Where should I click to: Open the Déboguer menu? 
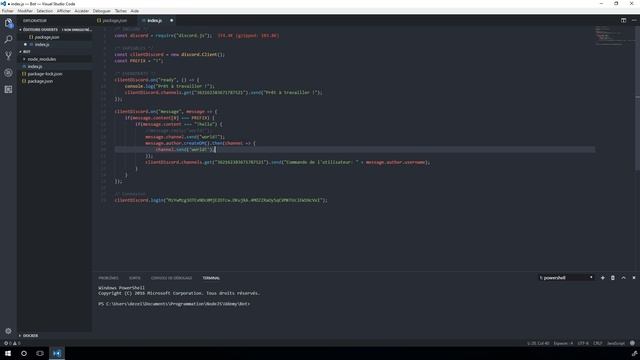point(102,11)
